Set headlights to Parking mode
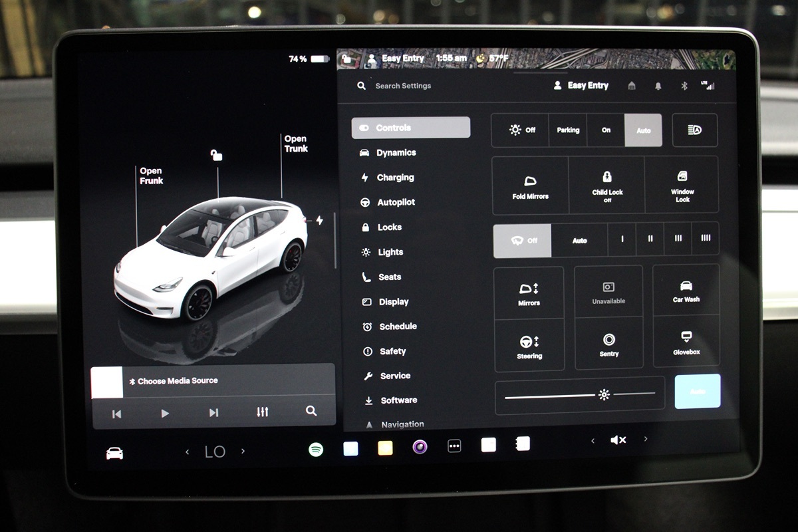This screenshot has width=798, height=532. coord(568,130)
